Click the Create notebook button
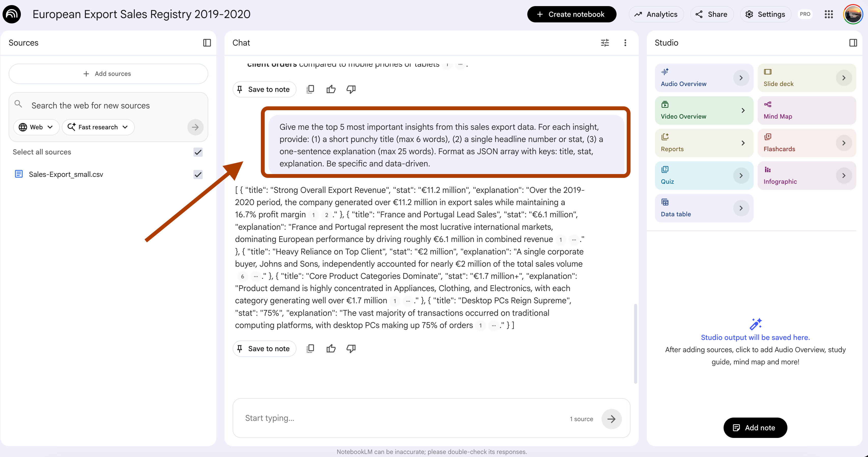 pyautogui.click(x=572, y=14)
